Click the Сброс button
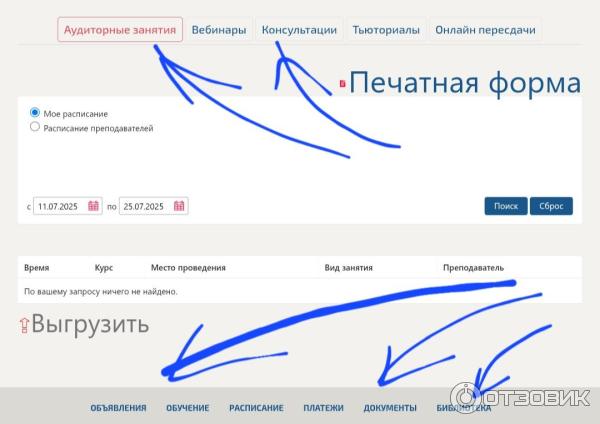The height and width of the screenshot is (424, 600). pos(551,206)
